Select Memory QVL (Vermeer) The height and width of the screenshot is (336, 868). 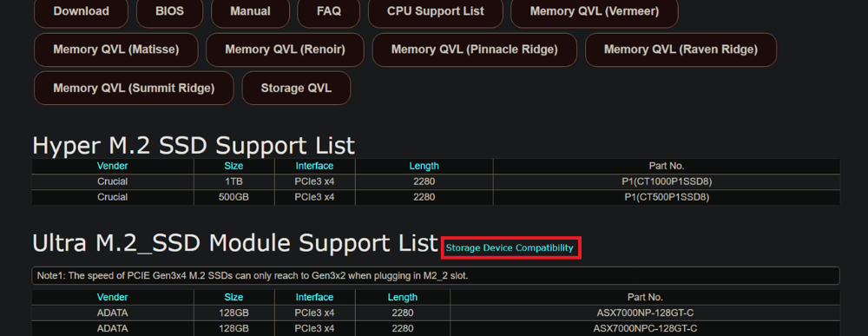(595, 11)
